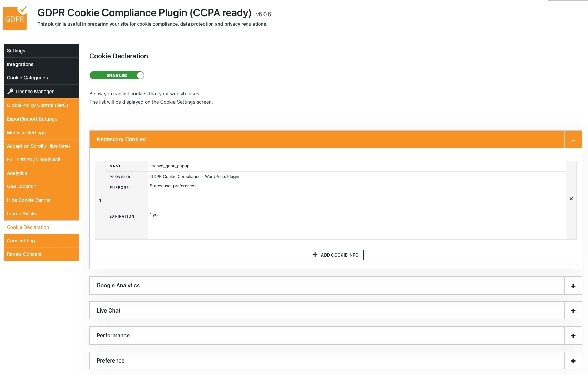Open the Settings menu item

coord(16,51)
